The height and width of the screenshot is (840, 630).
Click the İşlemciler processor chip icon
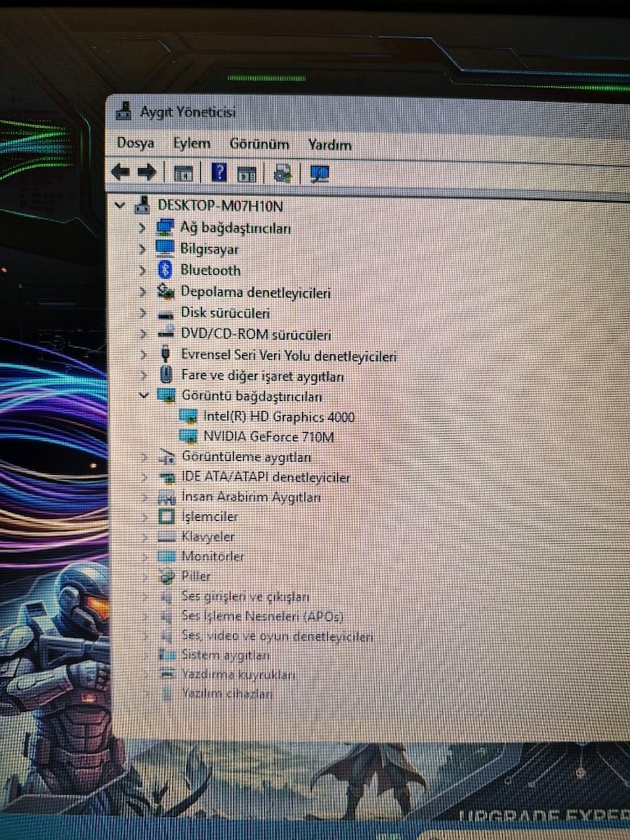click(x=167, y=517)
